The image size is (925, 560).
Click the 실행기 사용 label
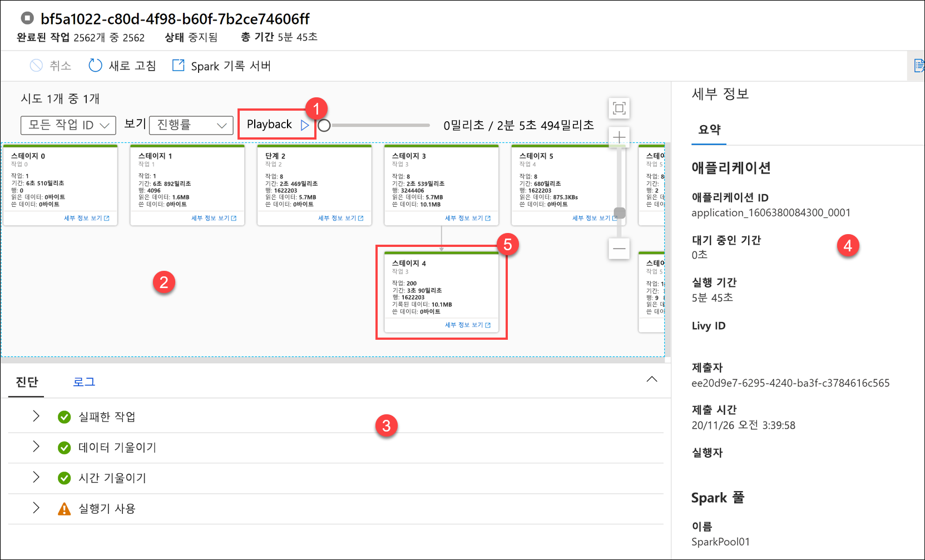pyautogui.click(x=107, y=509)
